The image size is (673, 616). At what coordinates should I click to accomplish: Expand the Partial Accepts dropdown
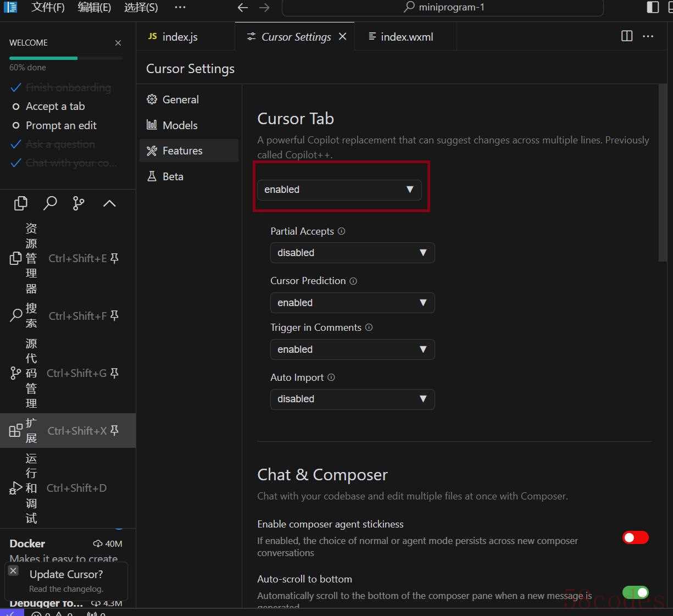point(352,253)
